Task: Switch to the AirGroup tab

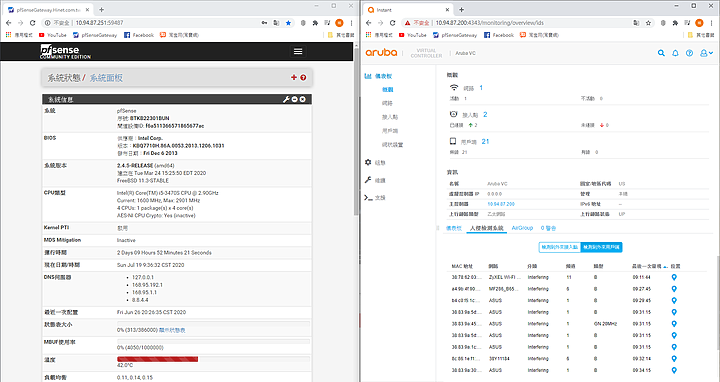Action: [x=522, y=228]
